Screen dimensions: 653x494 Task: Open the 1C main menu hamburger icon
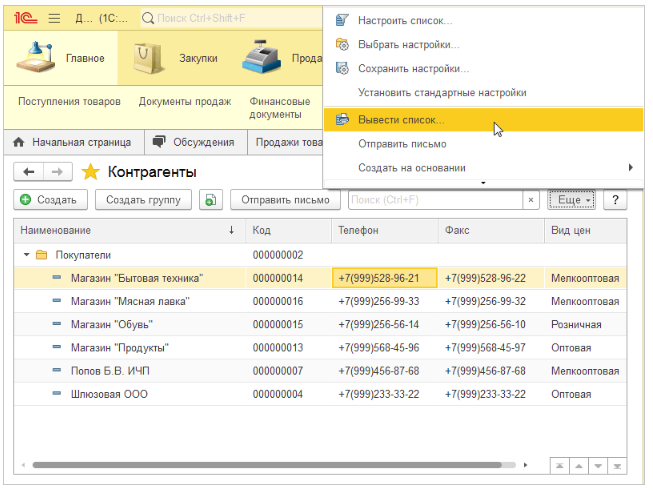[53, 18]
